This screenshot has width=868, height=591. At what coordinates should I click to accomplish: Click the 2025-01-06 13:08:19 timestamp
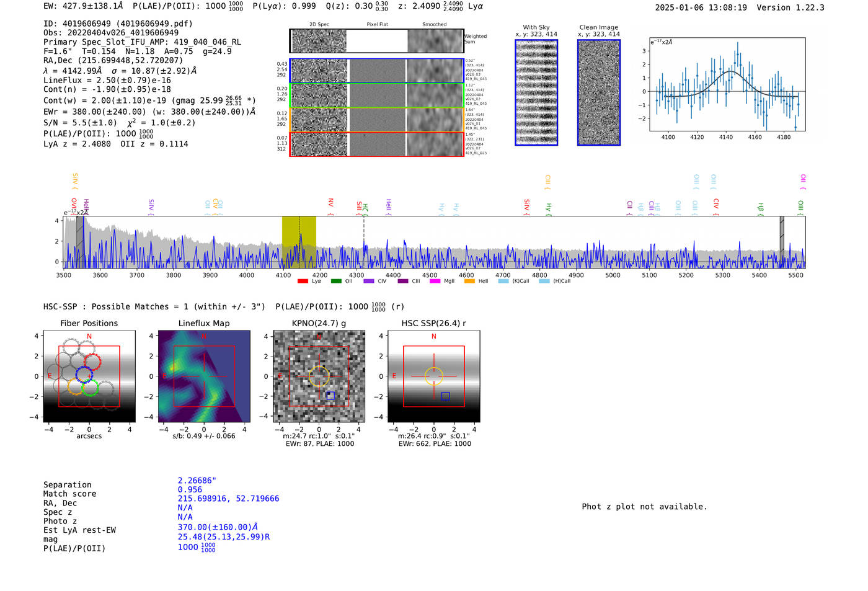701,7
